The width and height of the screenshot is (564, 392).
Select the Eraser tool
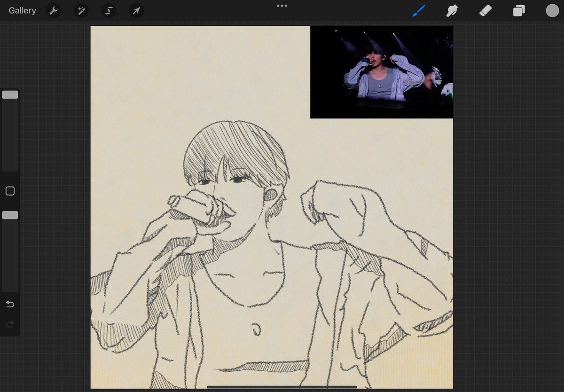point(486,10)
